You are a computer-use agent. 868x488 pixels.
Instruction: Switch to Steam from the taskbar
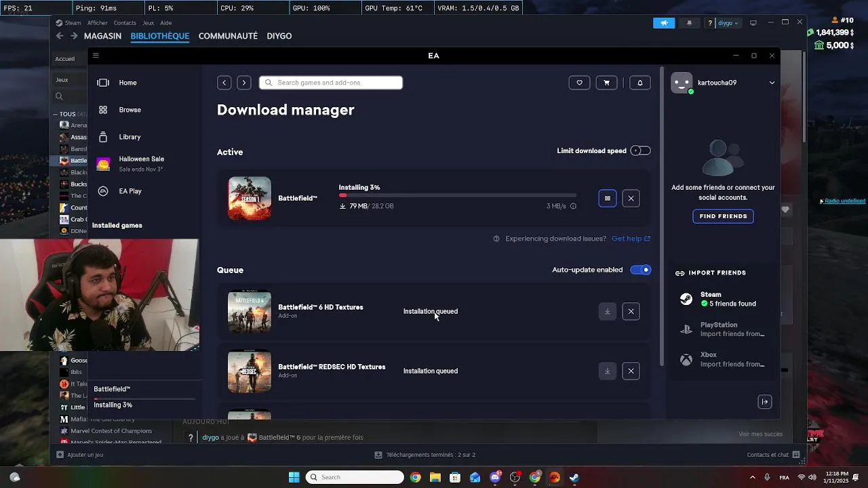574,477
